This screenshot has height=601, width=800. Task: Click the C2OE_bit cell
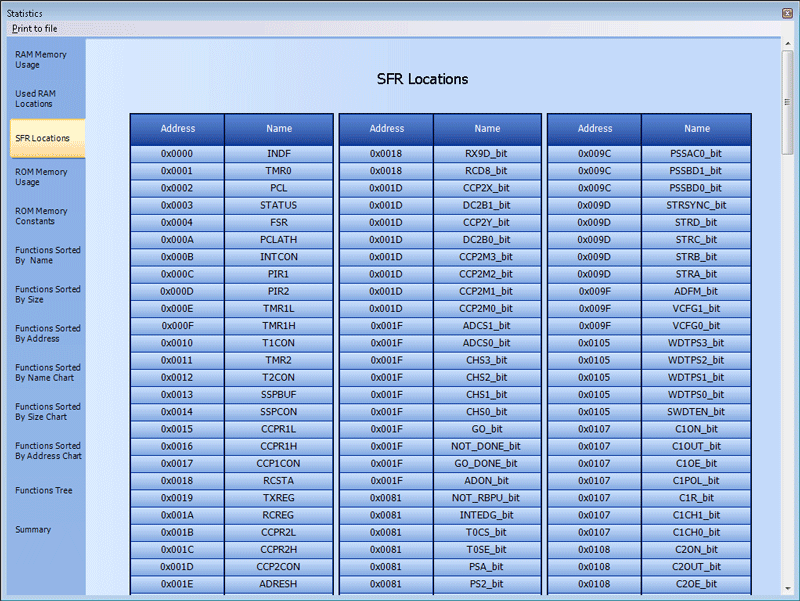pyautogui.click(x=696, y=584)
